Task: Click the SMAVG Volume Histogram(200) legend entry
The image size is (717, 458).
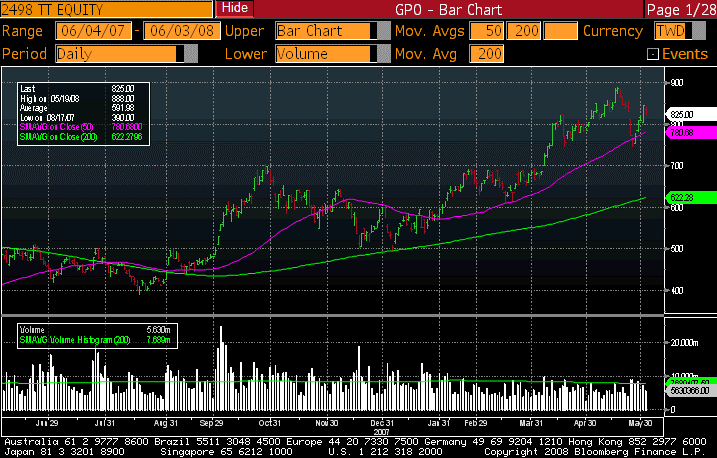Action: [95, 340]
